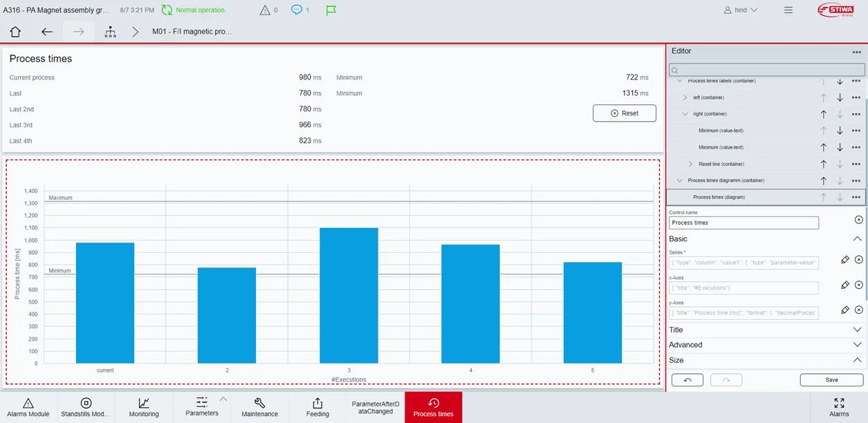
Task: Open the plant hierarchy icon next to breadcrumb
Action: point(109,31)
